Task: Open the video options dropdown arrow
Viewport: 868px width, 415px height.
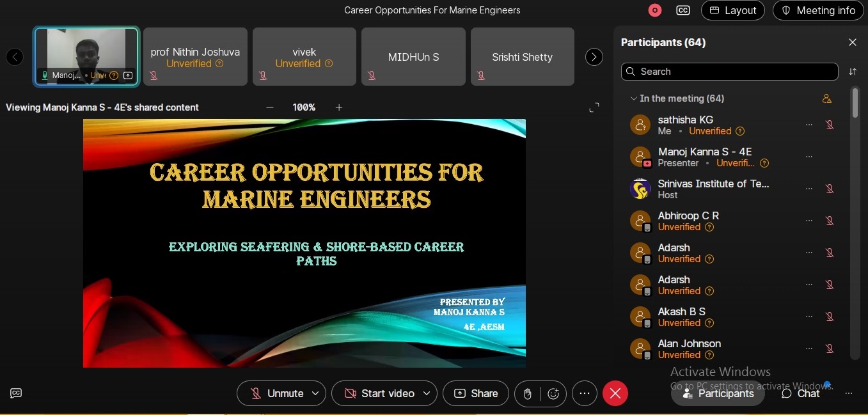Action: click(x=427, y=393)
